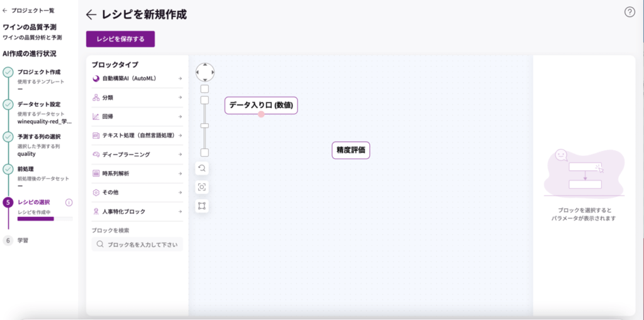644x320 pixels.
Task: Open the ディープラーニング block category
Action: tap(137, 154)
